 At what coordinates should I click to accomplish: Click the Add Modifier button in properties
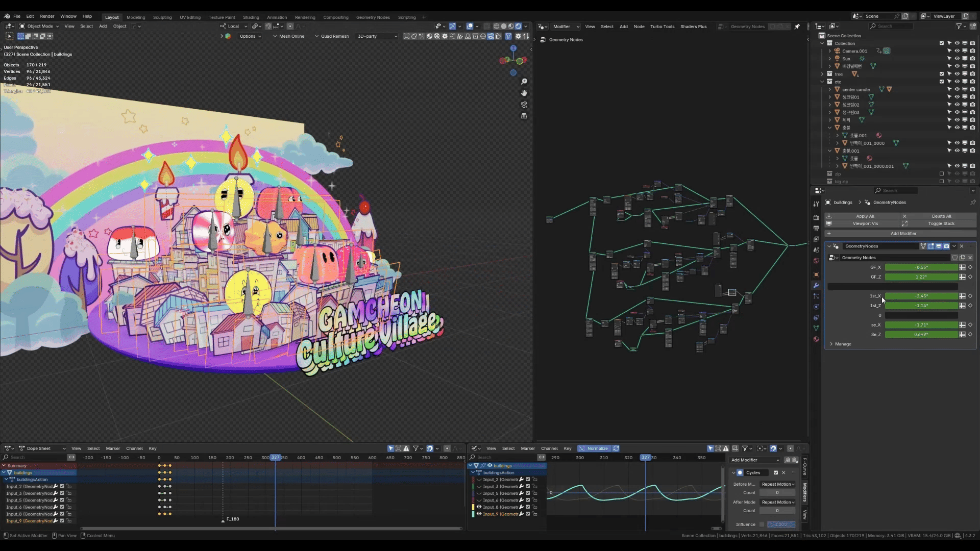pos(901,234)
